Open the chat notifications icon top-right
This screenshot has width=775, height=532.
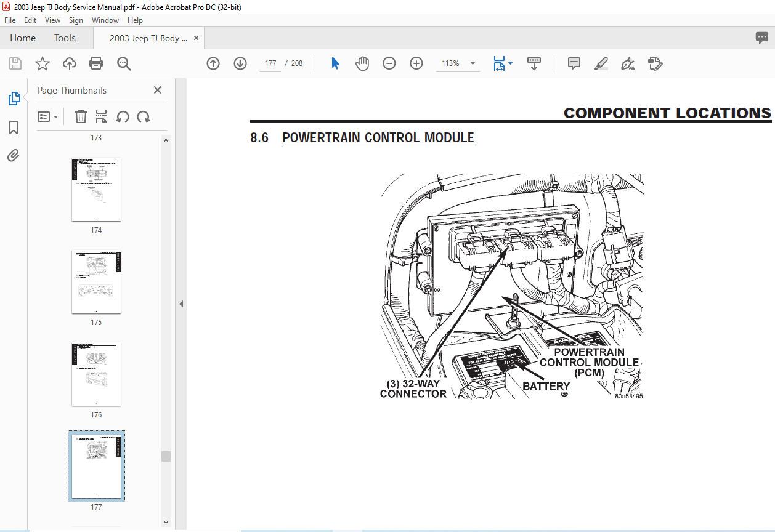point(762,38)
